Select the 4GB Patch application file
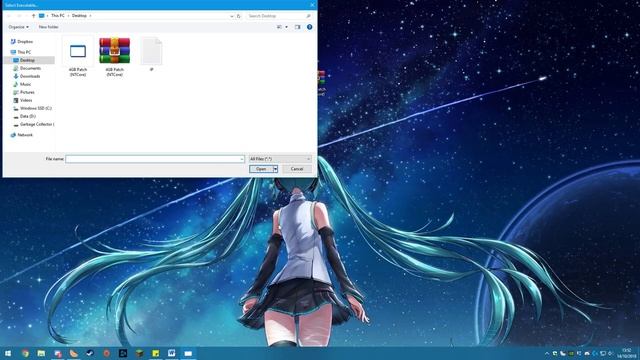The height and width of the screenshot is (360, 640). (x=78, y=57)
